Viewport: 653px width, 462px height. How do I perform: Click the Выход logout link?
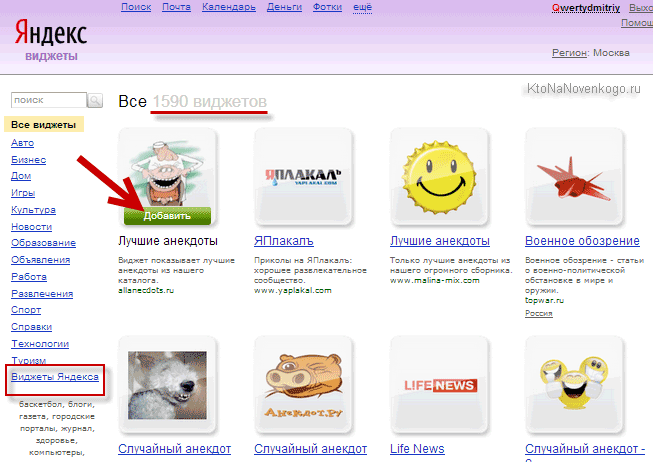point(641,8)
